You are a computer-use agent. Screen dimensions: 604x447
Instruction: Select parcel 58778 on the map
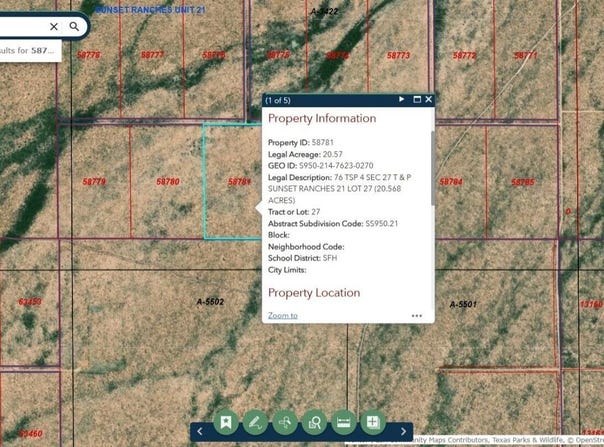(x=89, y=55)
